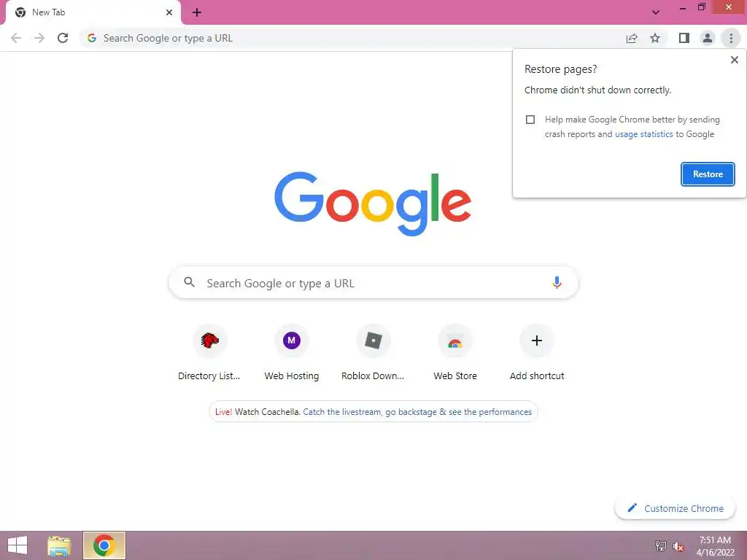Click the Restore button
The height and width of the screenshot is (560, 747).
708,174
